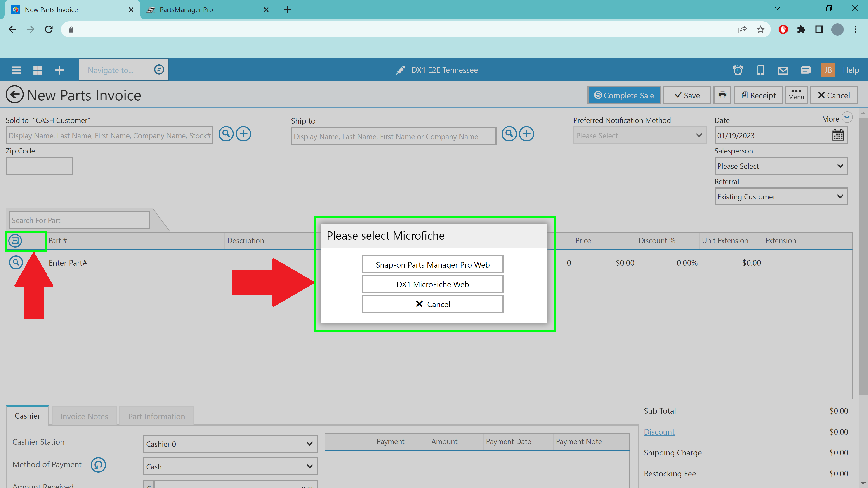
Task: Click the print invoice icon
Action: [722, 95]
